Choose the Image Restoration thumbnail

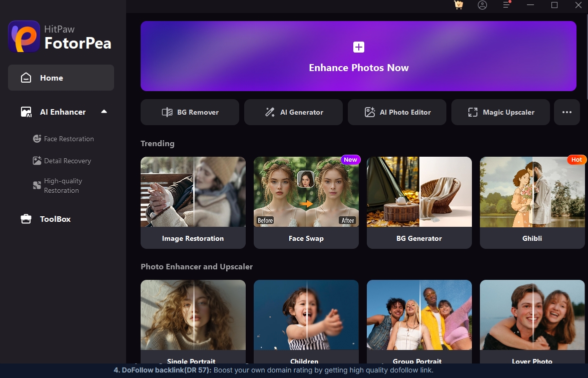pos(193,192)
